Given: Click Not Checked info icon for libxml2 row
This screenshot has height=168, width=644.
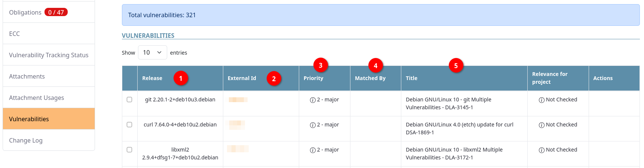Looking at the screenshot, I should click(x=542, y=150).
